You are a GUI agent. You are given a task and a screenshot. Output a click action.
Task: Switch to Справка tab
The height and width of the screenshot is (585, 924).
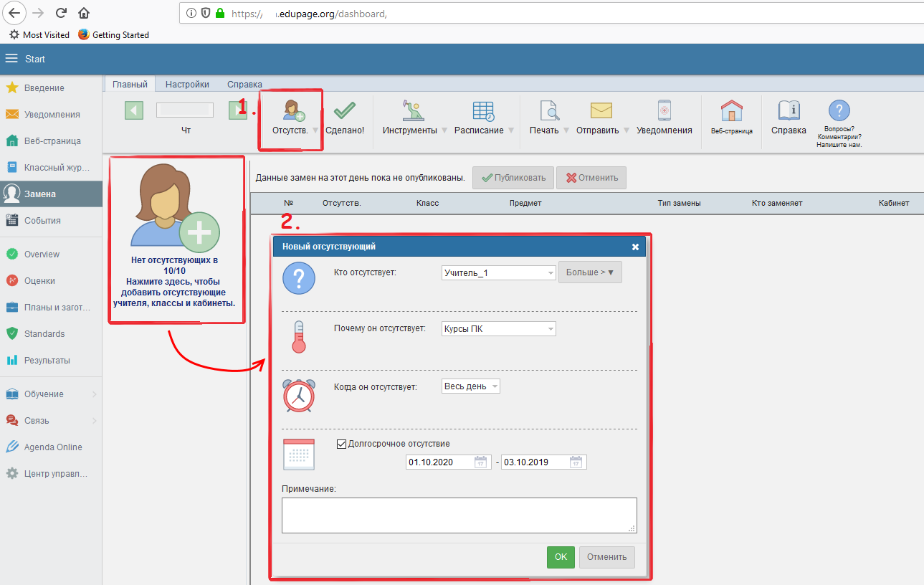pos(244,84)
